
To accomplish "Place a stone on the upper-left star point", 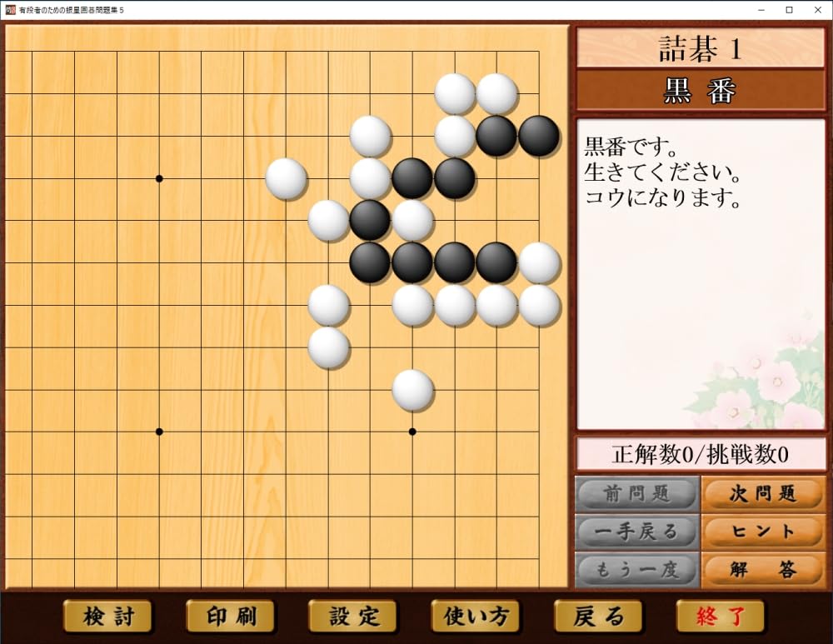I will tap(159, 178).
